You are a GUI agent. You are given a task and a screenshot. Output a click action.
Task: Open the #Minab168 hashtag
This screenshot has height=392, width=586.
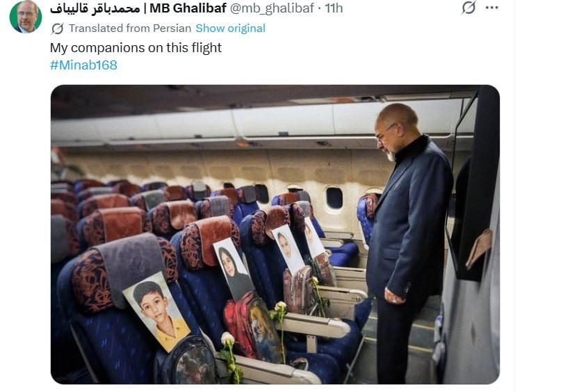click(x=83, y=65)
